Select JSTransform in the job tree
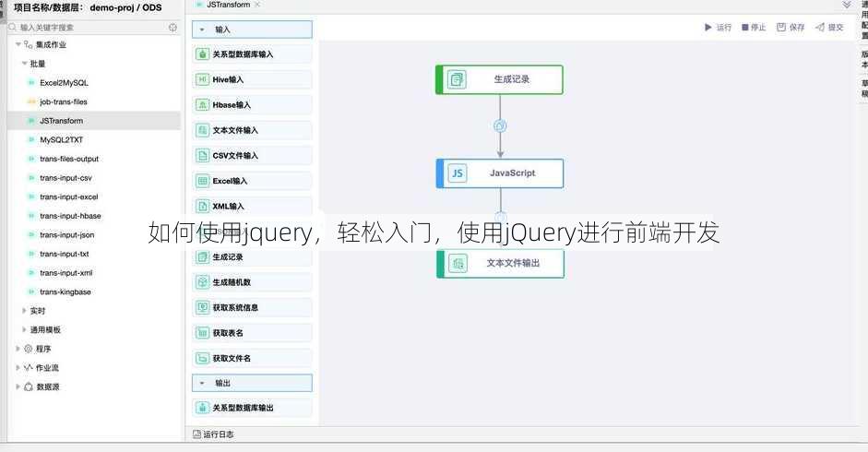The image size is (868, 452). pos(61,121)
